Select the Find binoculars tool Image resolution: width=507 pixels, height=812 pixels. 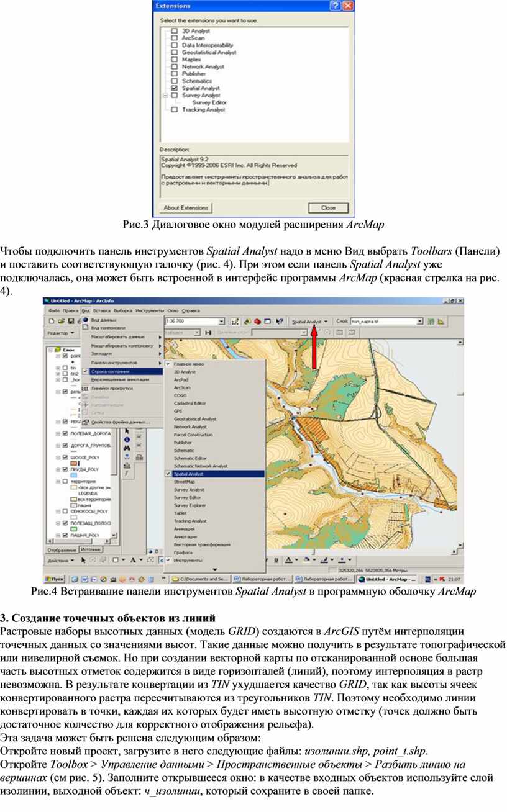[x=127, y=447]
